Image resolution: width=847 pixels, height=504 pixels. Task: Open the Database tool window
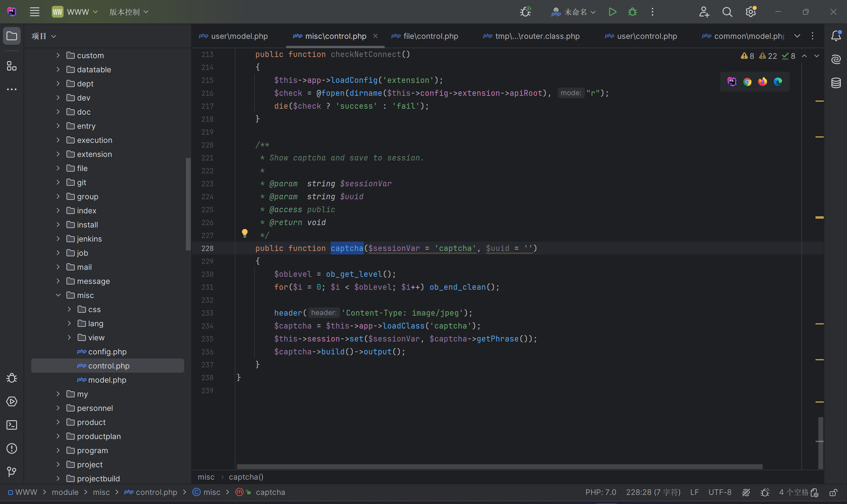tap(836, 83)
